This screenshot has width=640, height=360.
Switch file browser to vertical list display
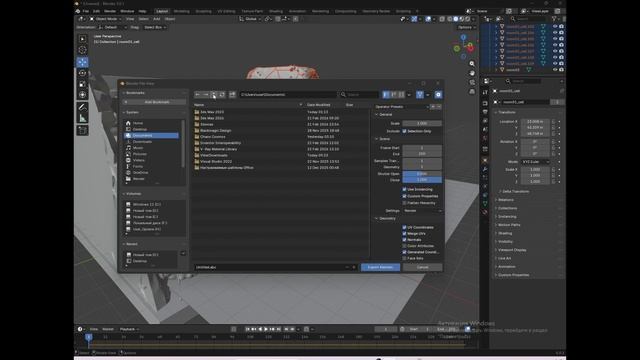click(x=386, y=95)
